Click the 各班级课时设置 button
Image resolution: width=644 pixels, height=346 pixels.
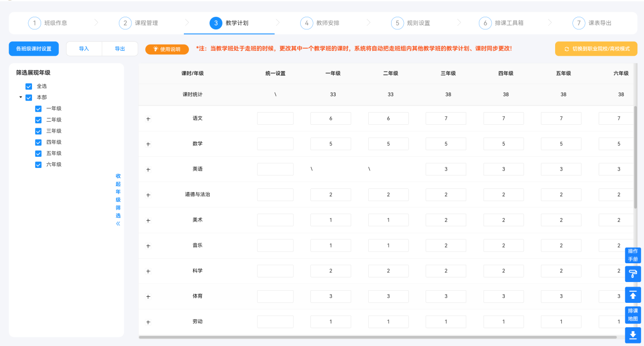pyautogui.click(x=34, y=49)
